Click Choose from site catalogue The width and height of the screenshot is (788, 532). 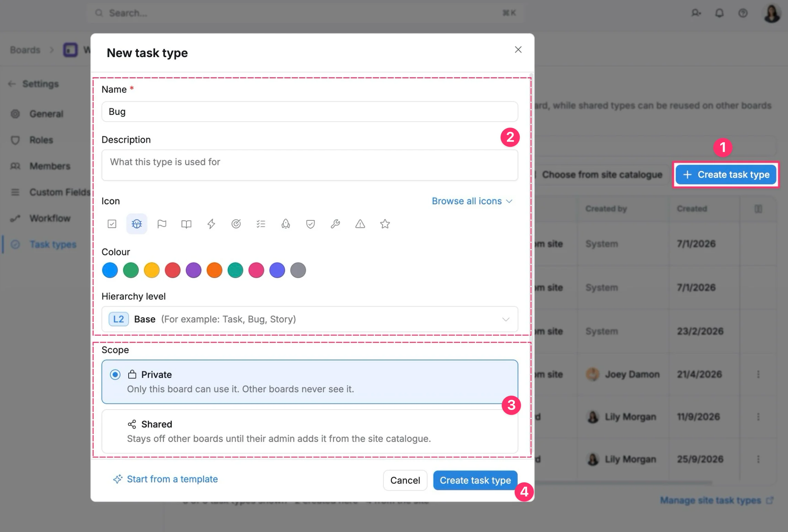602,175
